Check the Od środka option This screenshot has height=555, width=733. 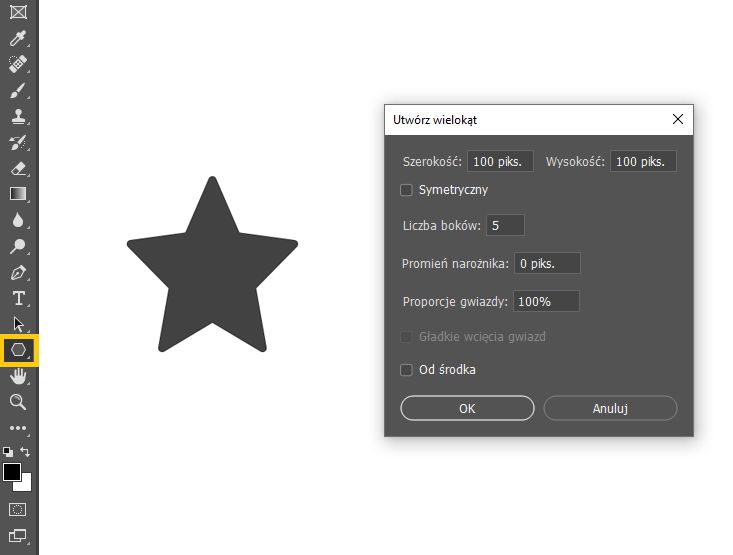point(406,370)
